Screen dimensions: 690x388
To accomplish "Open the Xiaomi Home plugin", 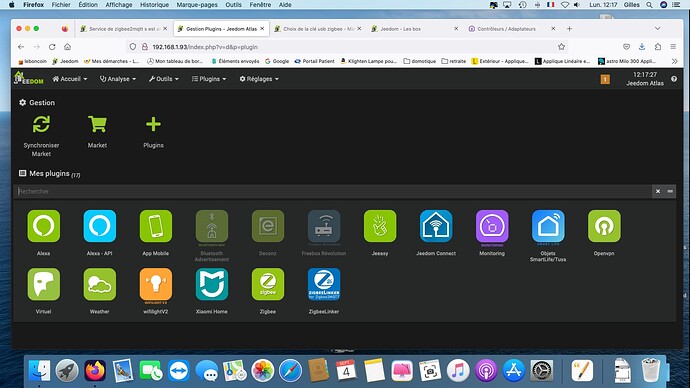I will [212, 285].
